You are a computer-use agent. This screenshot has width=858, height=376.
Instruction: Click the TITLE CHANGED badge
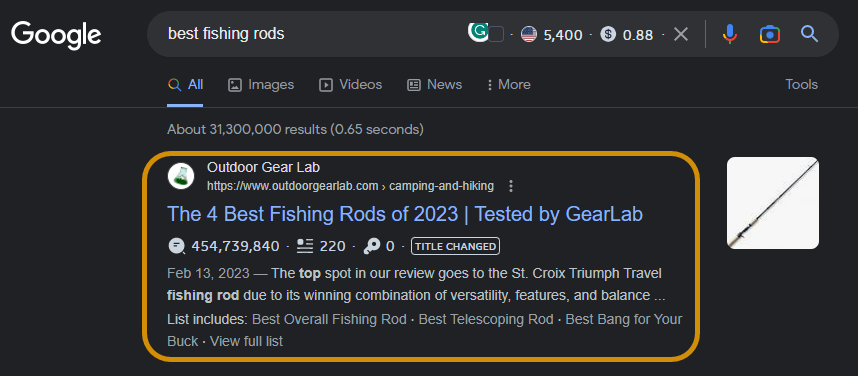(x=455, y=246)
